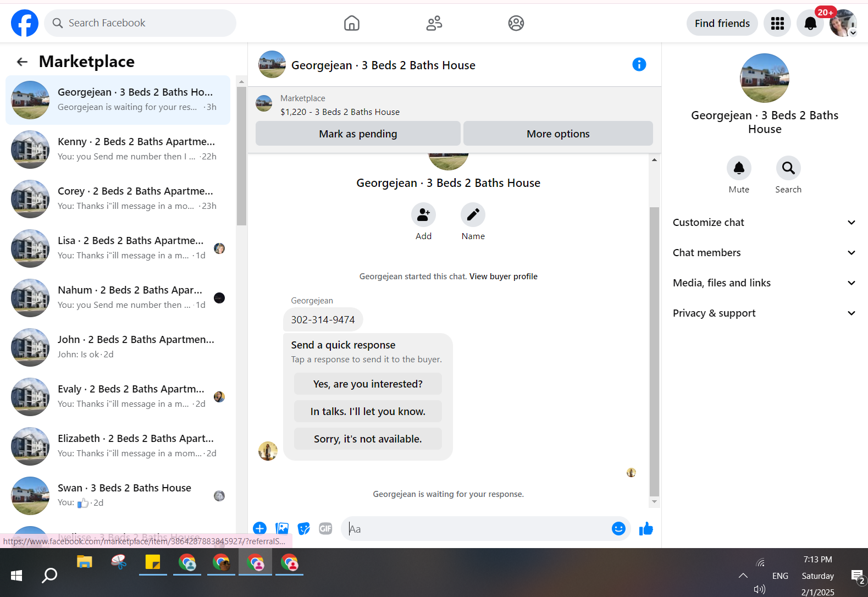The image size is (868, 597).
Task: Open Snipping Tool from taskbar
Action: tap(118, 562)
